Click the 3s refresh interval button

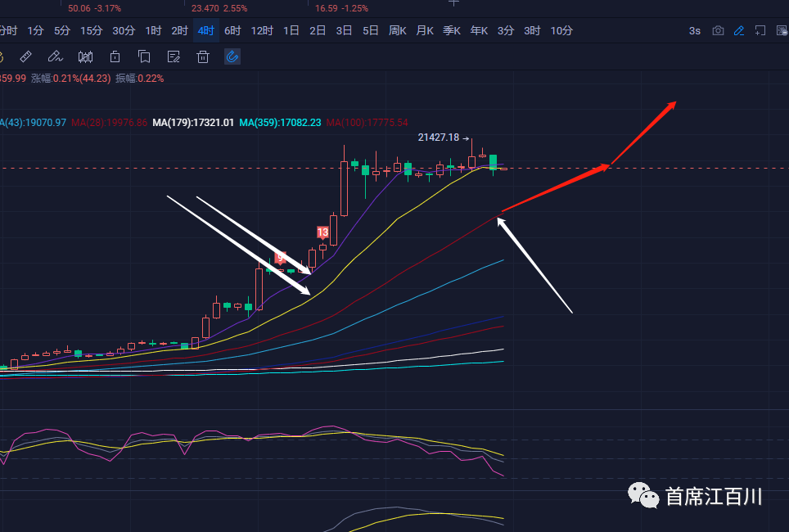pyautogui.click(x=694, y=31)
